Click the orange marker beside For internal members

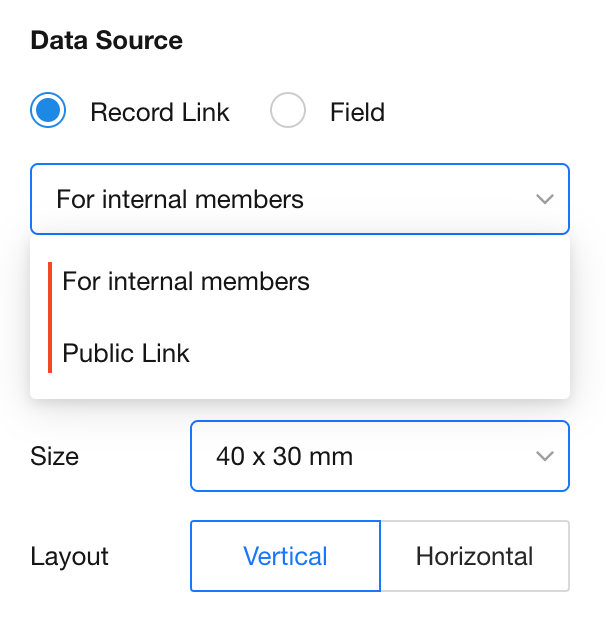49,281
